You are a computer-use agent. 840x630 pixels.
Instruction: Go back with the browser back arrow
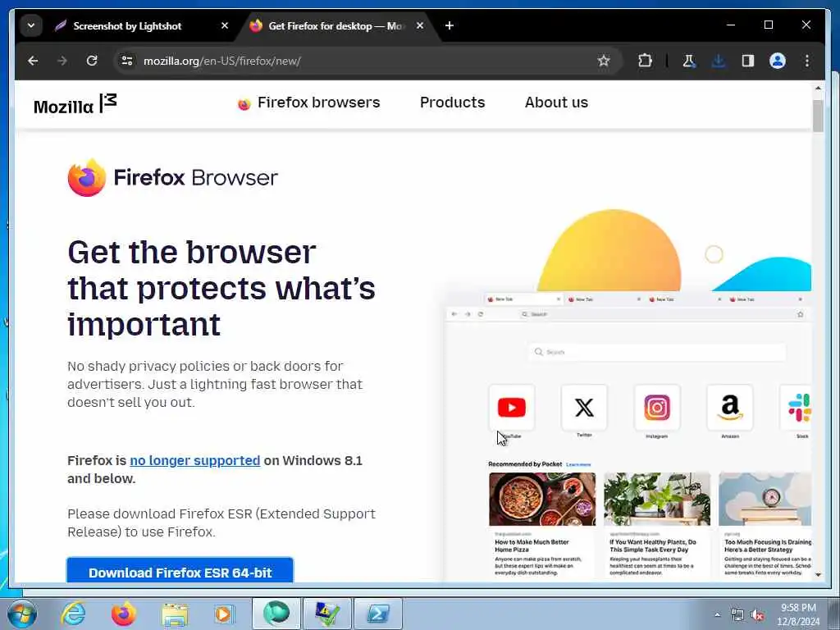33,61
